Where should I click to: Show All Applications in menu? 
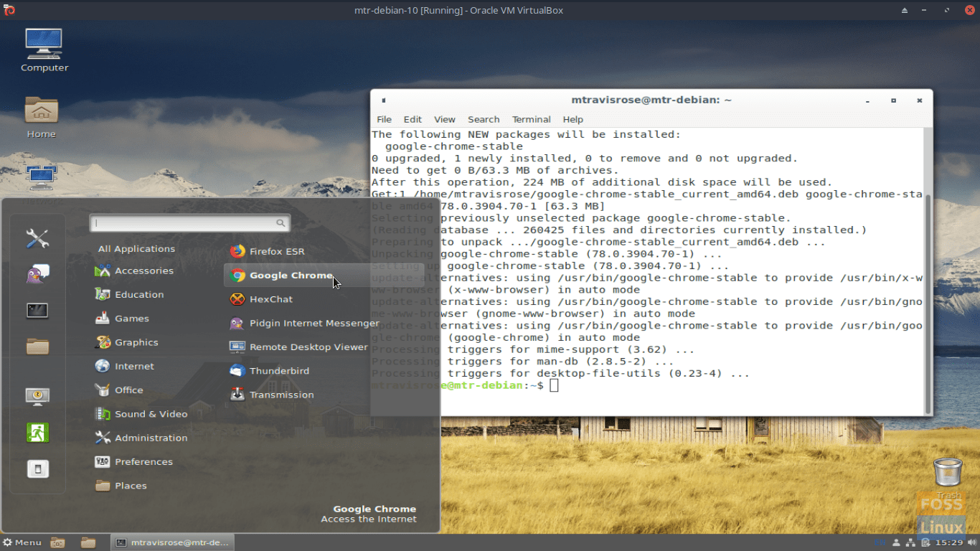[136, 249]
